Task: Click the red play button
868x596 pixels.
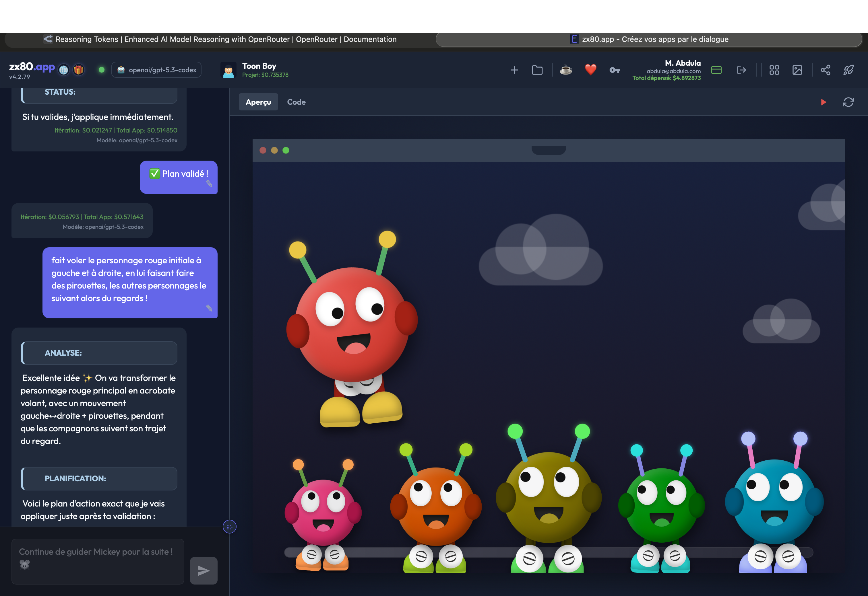Action: click(x=823, y=102)
